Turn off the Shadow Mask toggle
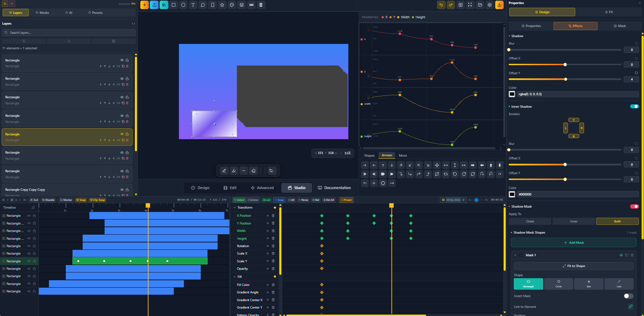This screenshot has width=644, height=316. tap(634, 207)
